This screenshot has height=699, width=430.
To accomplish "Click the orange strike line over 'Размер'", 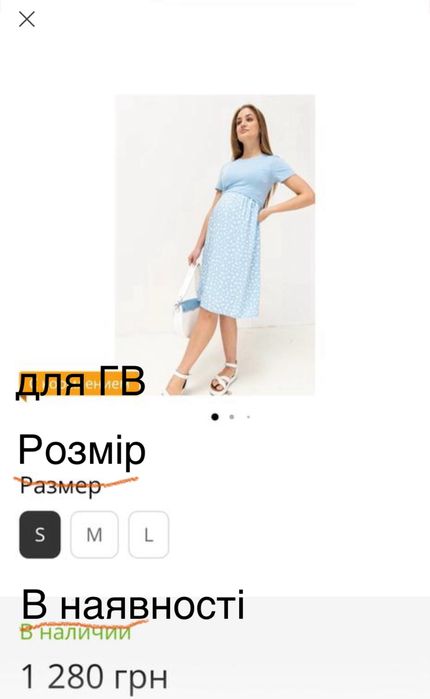I will point(76,482).
